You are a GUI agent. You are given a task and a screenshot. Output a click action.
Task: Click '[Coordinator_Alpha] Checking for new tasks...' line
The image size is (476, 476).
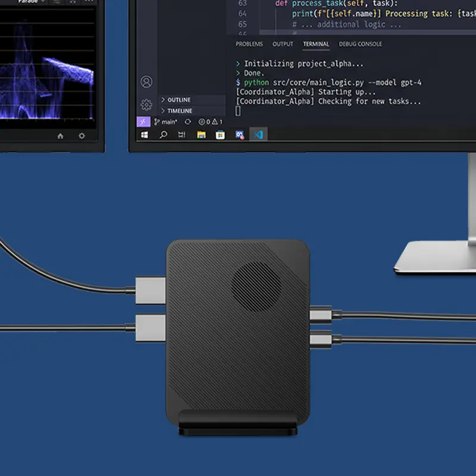(x=329, y=101)
